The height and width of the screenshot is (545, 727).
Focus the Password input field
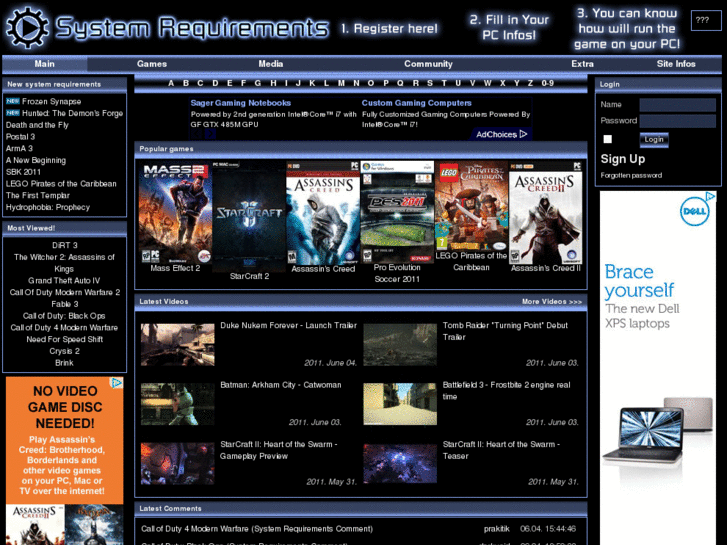pos(677,121)
